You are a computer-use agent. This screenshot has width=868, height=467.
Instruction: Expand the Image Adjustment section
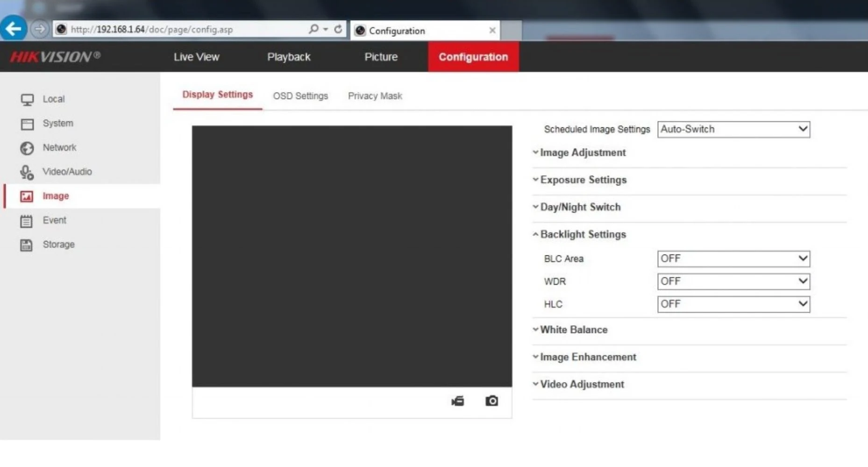[579, 153]
